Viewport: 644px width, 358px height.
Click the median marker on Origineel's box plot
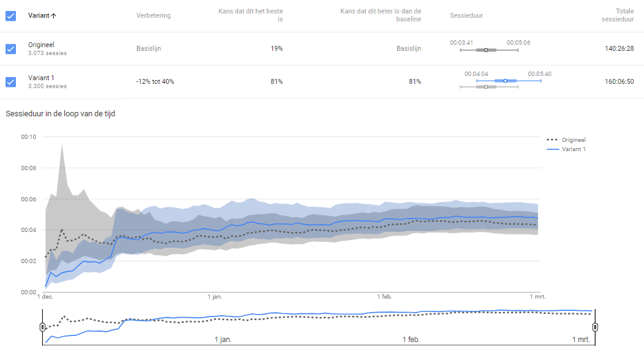tap(486, 50)
